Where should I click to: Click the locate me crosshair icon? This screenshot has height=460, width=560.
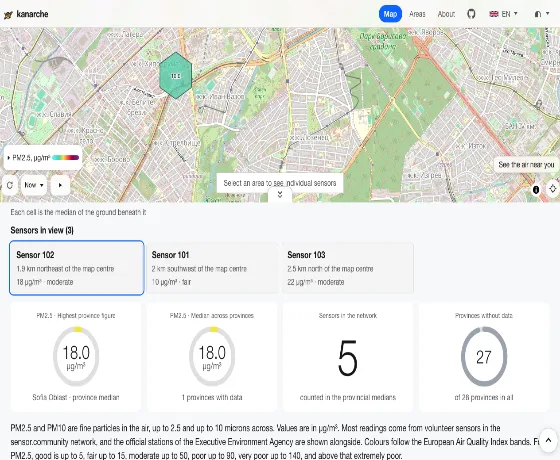point(552,189)
